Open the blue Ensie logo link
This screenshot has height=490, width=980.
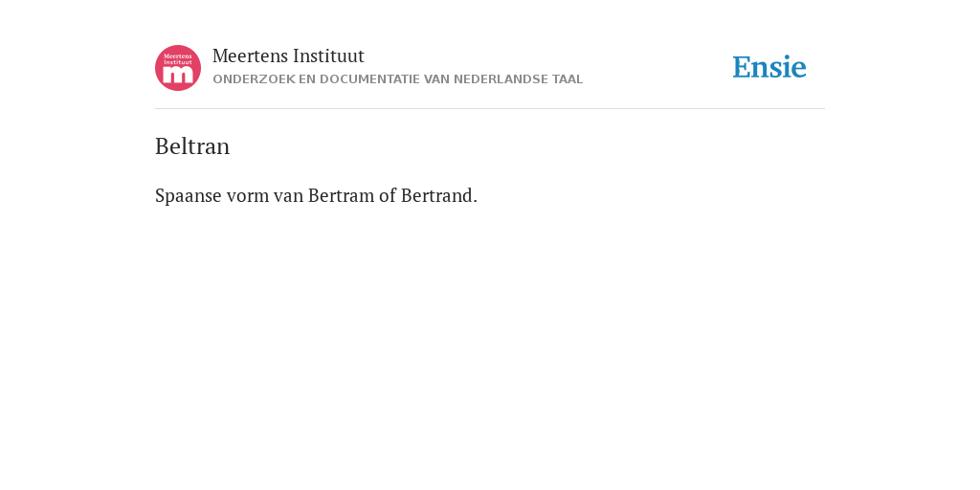pyautogui.click(x=769, y=67)
